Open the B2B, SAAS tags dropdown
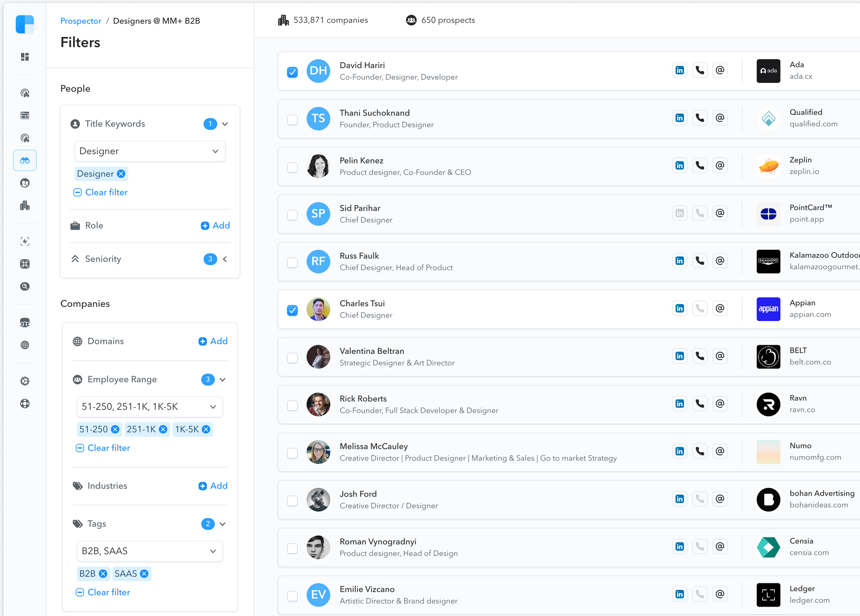 150,551
